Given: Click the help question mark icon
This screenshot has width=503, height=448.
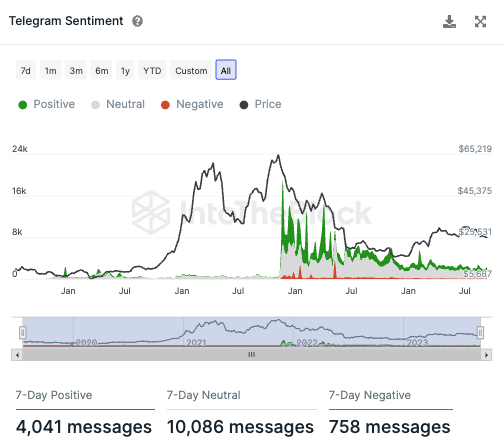Looking at the screenshot, I should tap(137, 21).
